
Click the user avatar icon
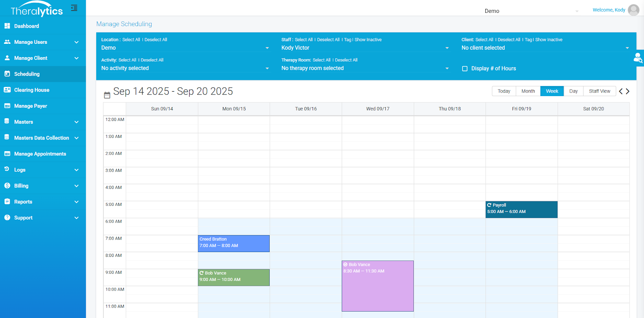[x=634, y=10]
